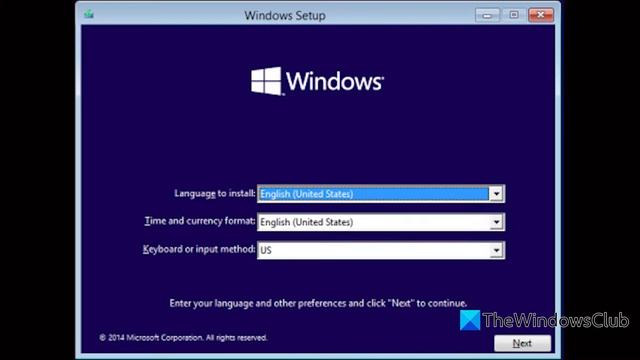Click the 'Enter your language and other preferences' instruction
The width and height of the screenshot is (640, 360).
coord(318,303)
